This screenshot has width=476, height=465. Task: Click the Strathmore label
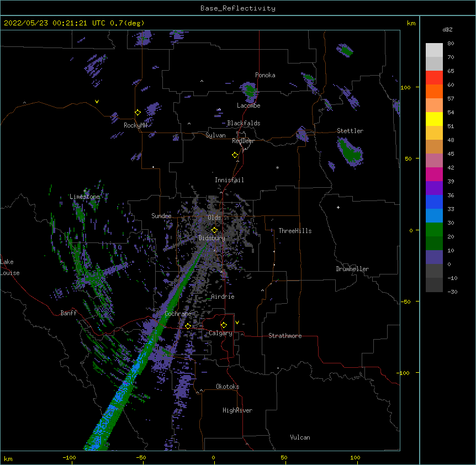click(x=285, y=336)
